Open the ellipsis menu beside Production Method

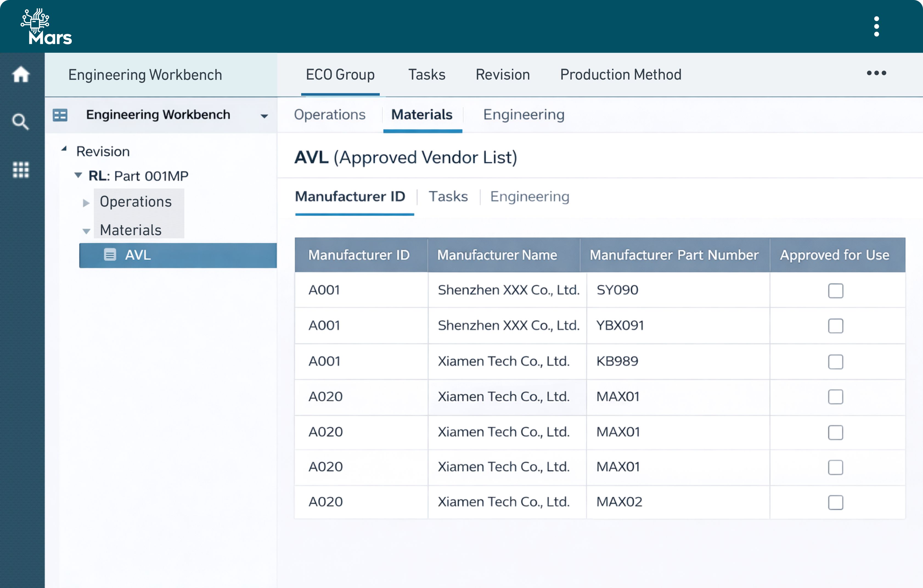[x=877, y=73]
